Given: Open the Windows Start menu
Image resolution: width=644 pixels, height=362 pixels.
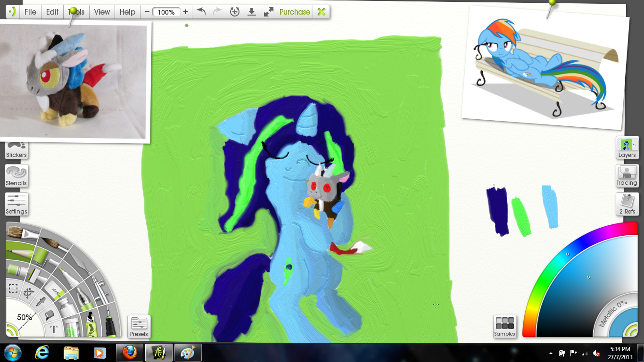Looking at the screenshot, I should (12, 353).
